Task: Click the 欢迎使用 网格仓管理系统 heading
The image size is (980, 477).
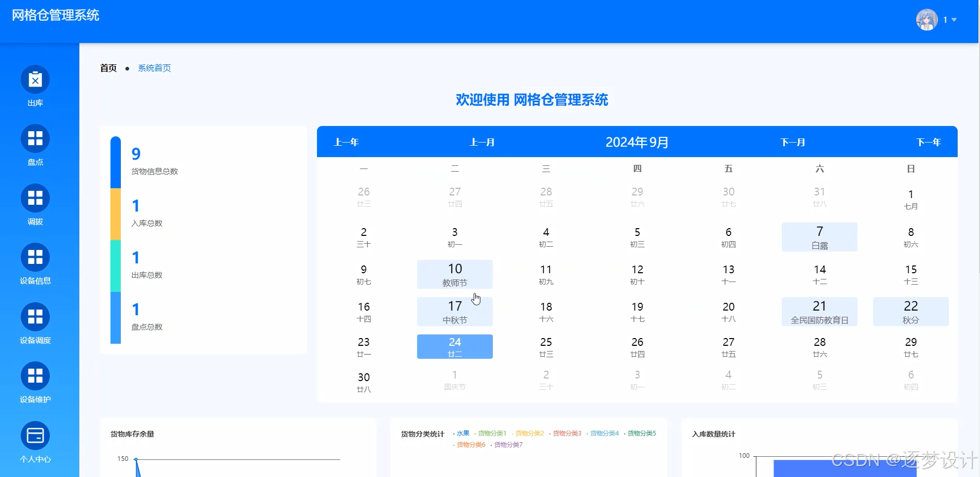Action: coord(532,100)
